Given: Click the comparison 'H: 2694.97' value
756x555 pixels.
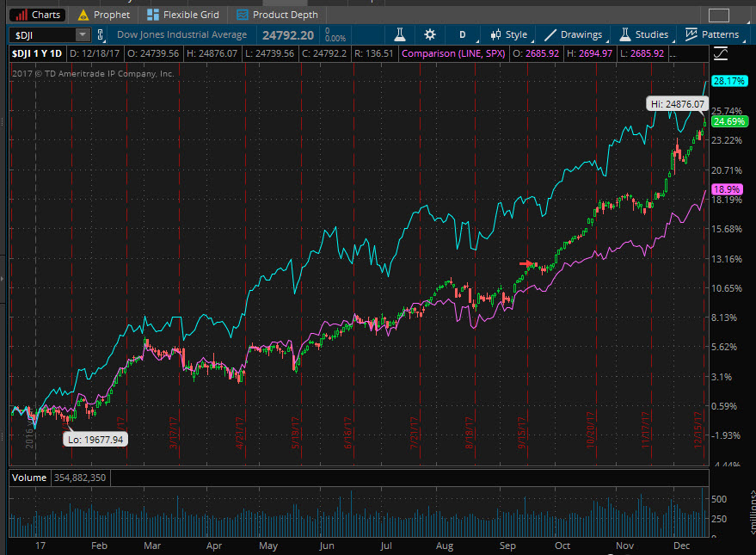Looking at the screenshot, I should pyautogui.click(x=589, y=53).
